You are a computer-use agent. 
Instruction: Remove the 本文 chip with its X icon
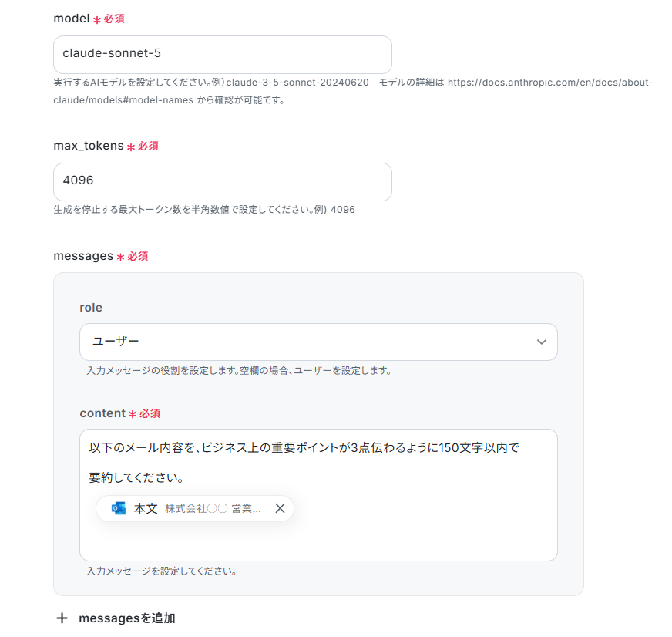(280, 508)
